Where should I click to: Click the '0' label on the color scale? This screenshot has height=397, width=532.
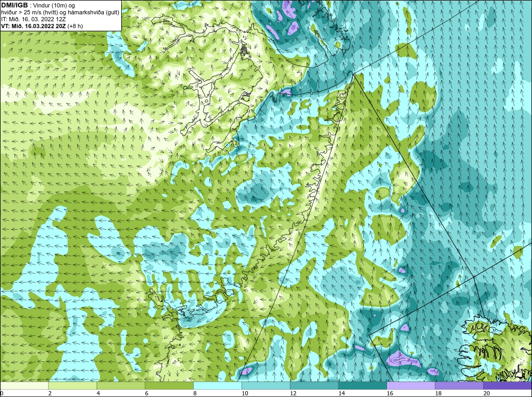tap(2, 393)
